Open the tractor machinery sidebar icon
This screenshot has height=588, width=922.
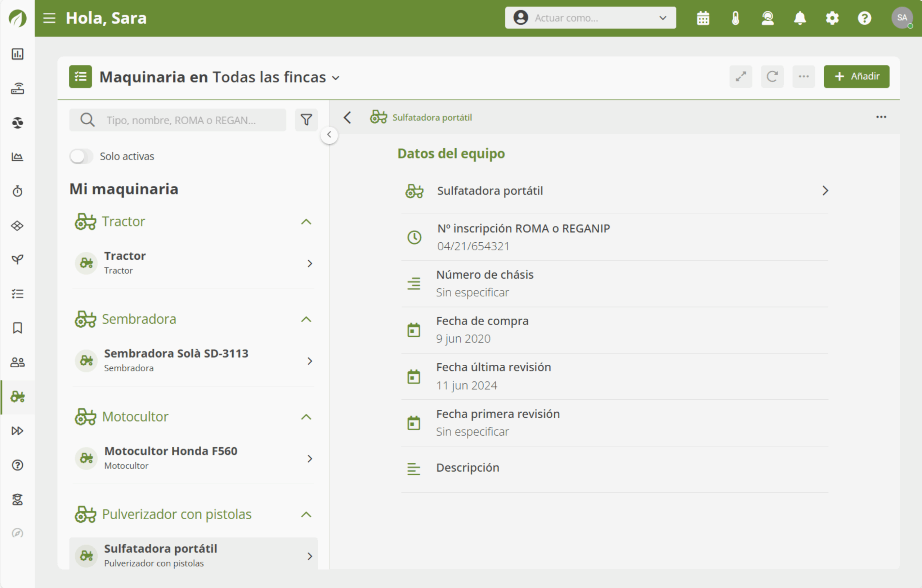click(x=18, y=396)
